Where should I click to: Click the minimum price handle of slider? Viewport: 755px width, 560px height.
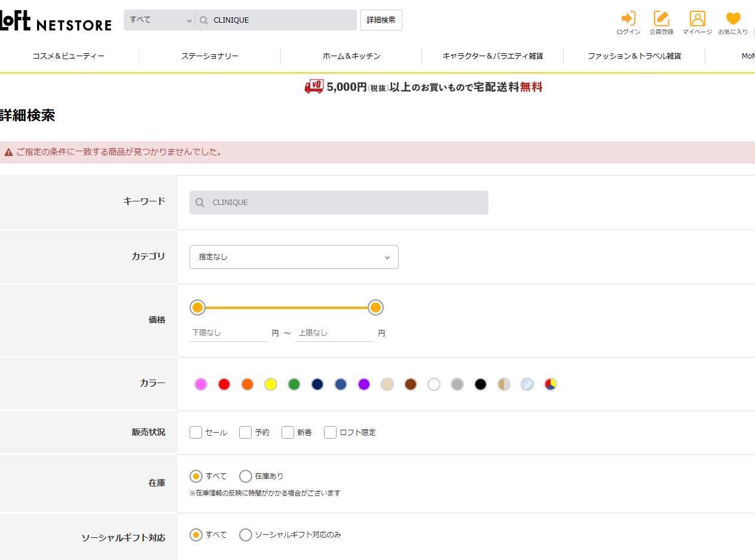point(197,308)
